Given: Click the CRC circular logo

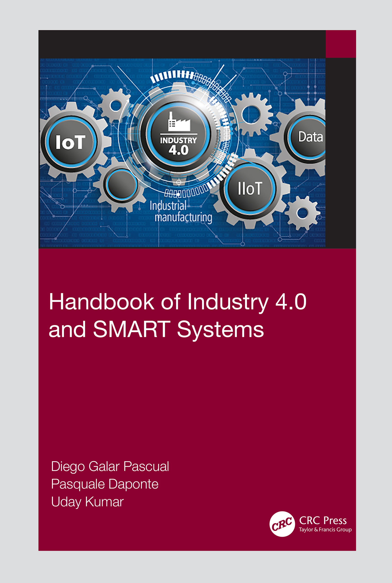Looking at the screenshot, I should coord(282,524).
